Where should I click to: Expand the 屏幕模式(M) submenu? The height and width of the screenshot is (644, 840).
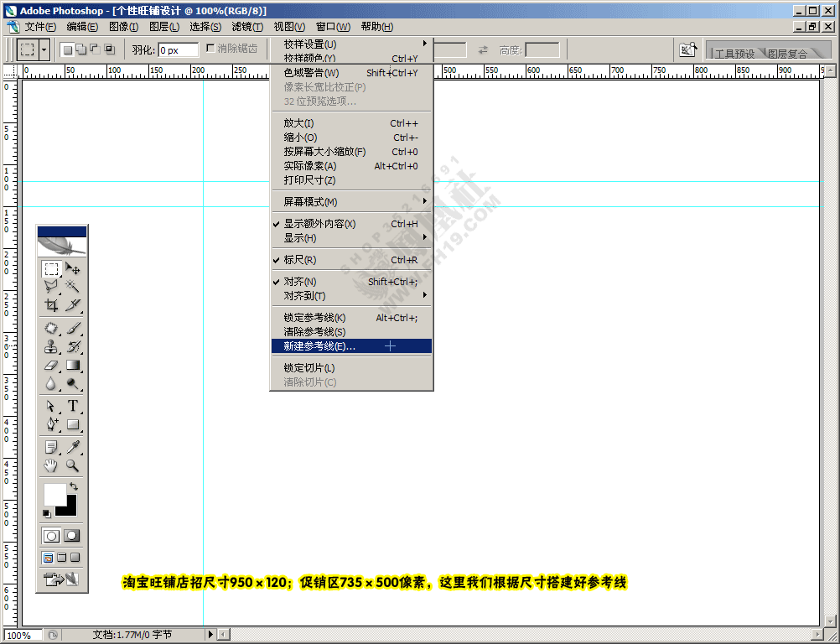coord(351,202)
